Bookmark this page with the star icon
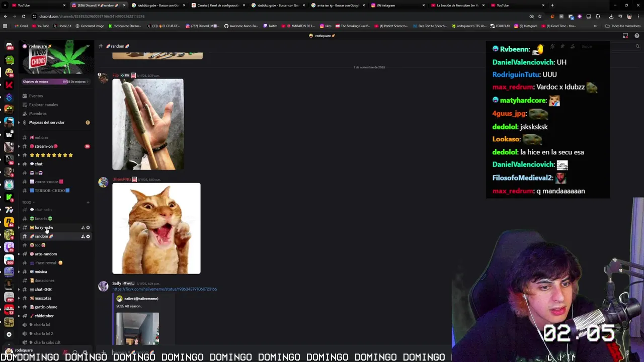Viewport: 644px width, 362px height. 540,16
